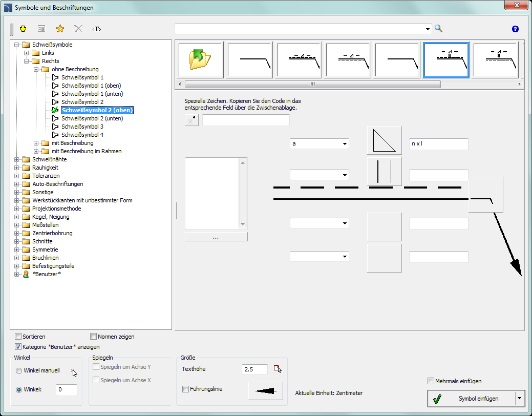The image size is (532, 416).
Task: Open help via blue question mark icon
Action: coord(515,29)
